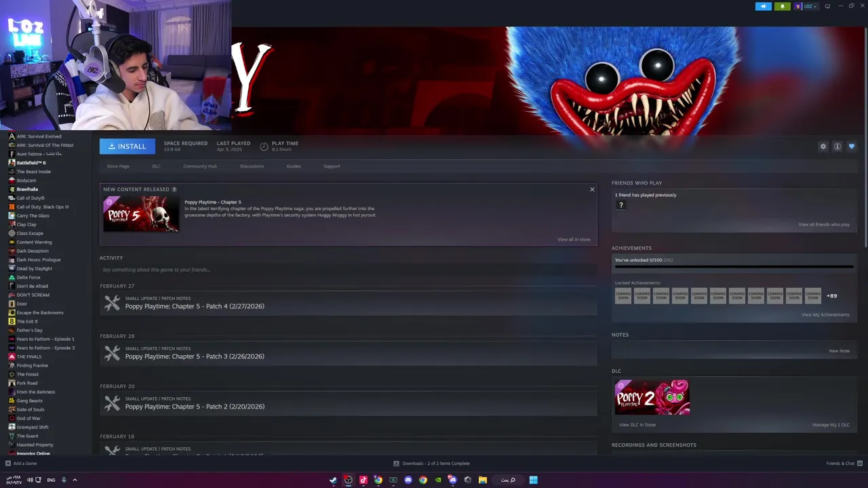Click the Delta Force game icon

tap(12, 277)
